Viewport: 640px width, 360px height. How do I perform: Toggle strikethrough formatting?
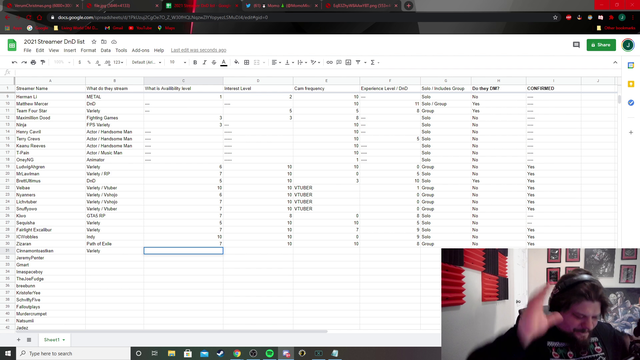[214, 62]
